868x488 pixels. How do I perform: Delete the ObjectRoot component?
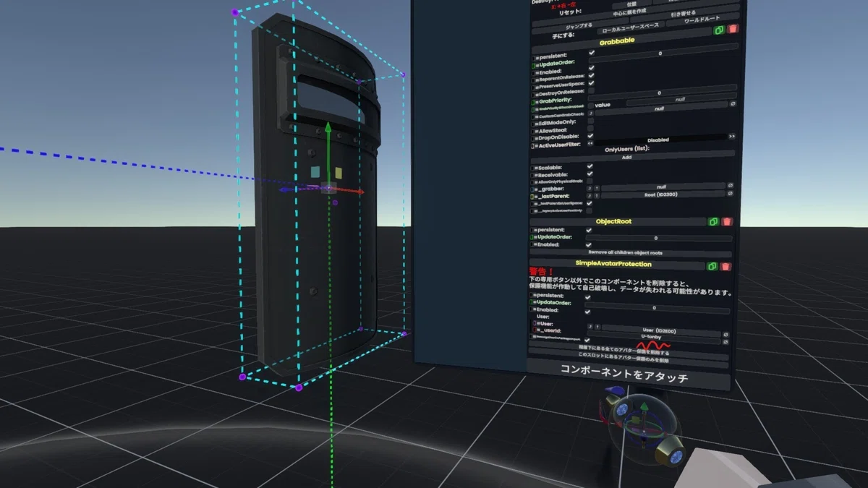click(x=726, y=221)
